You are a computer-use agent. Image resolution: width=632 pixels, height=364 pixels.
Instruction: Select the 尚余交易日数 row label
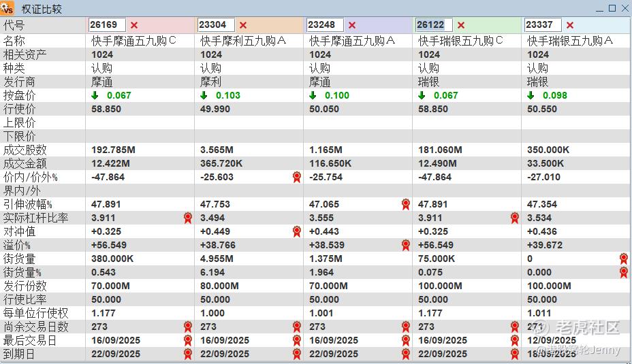[36, 327]
